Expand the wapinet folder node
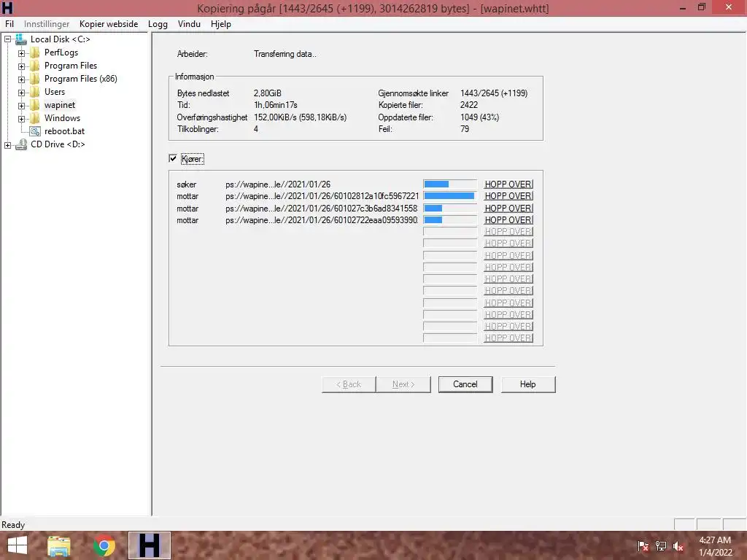This screenshot has height=560, width=747. (21, 106)
